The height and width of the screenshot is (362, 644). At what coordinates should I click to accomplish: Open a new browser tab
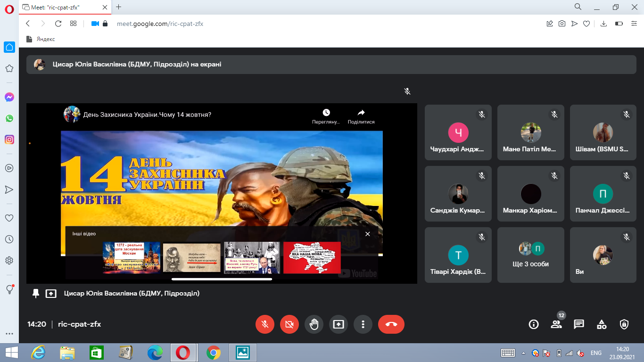coord(118,7)
